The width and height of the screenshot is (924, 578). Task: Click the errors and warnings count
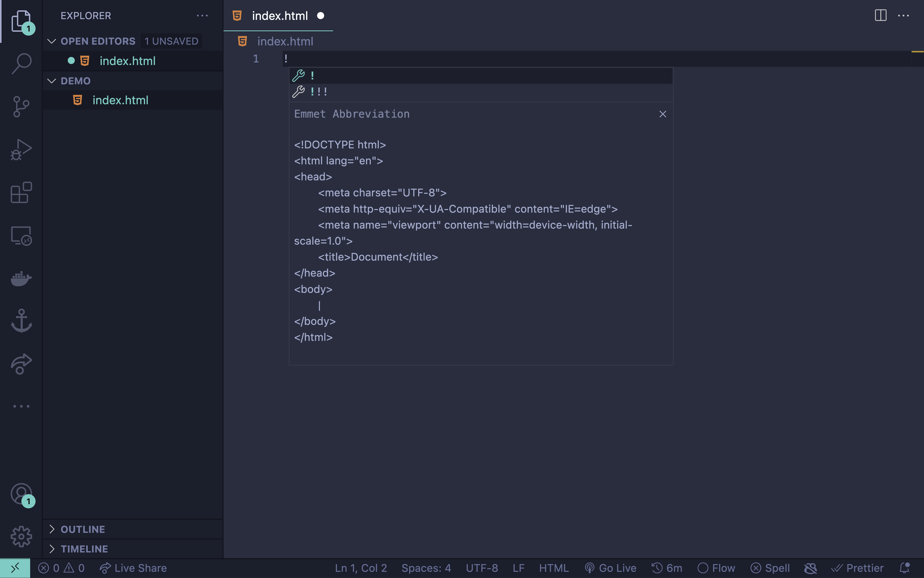61,568
